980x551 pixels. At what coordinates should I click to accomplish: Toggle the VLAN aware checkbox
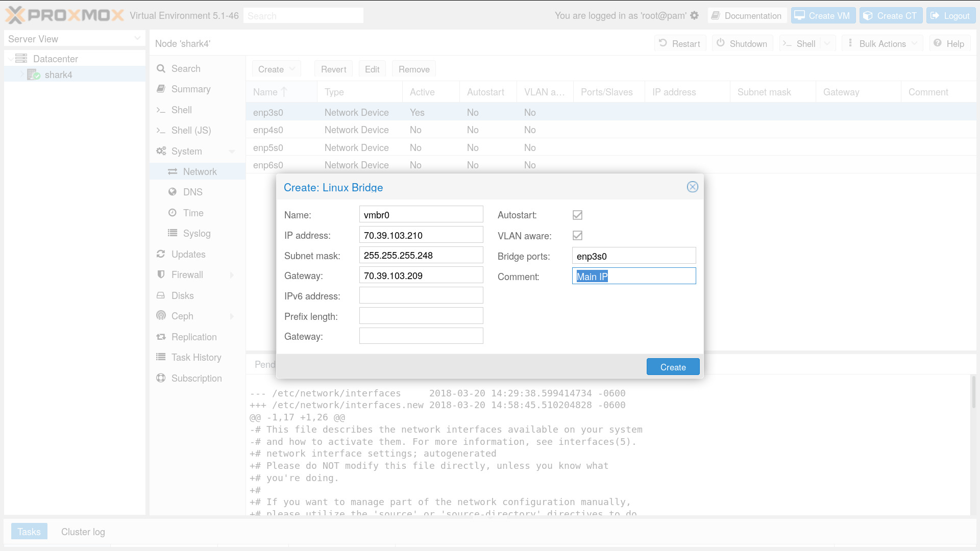[577, 235]
